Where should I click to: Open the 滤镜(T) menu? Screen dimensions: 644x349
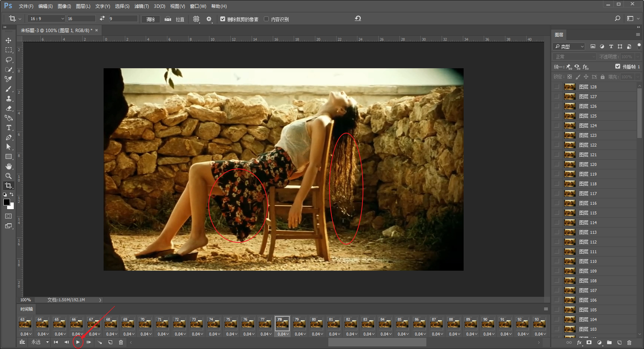point(141,6)
